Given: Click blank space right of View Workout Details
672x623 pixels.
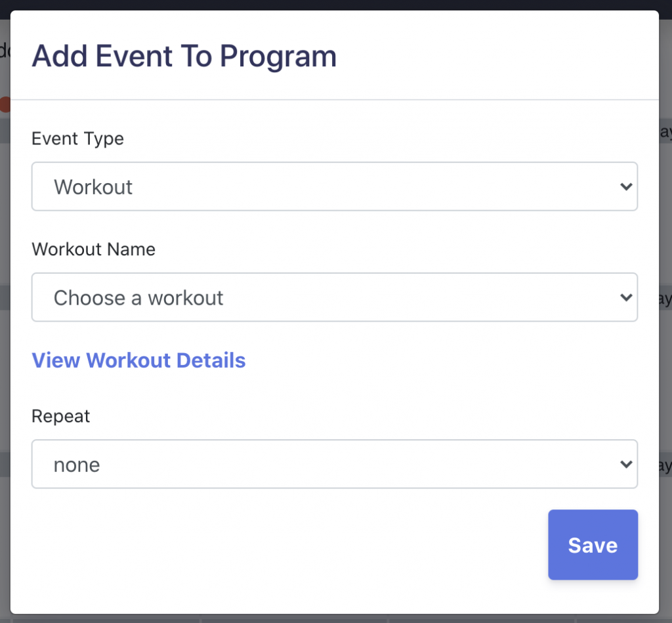Looking at the screenshot, I should (x=442, y=360).
